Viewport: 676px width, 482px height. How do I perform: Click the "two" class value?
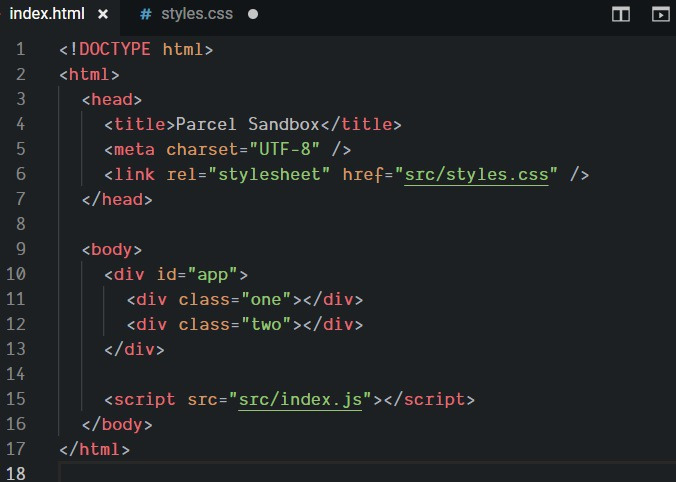266,325
